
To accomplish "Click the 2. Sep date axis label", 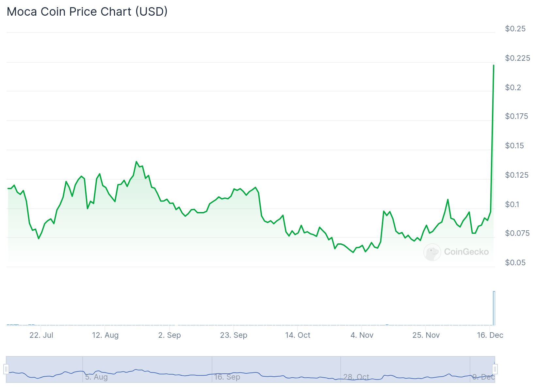I will pos(169,335).
